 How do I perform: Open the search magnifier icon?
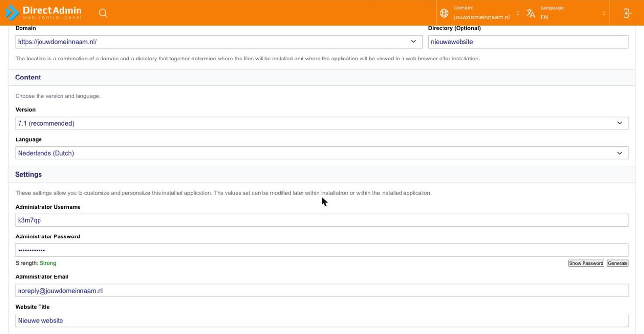click(x=103, y=13)
